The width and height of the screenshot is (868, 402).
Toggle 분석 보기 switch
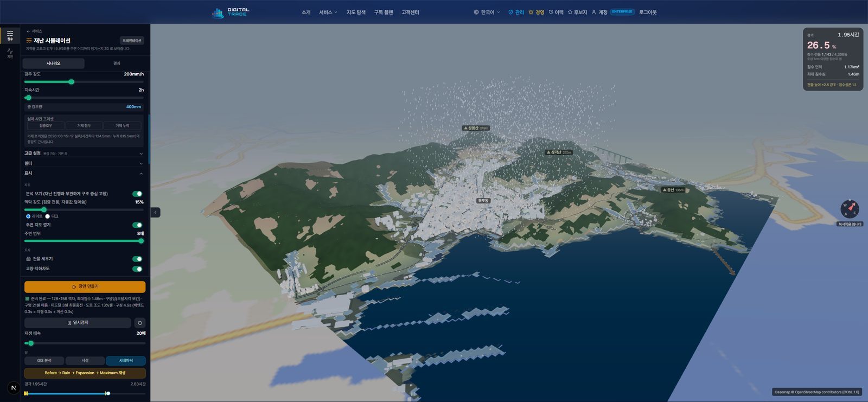point(137,194)
